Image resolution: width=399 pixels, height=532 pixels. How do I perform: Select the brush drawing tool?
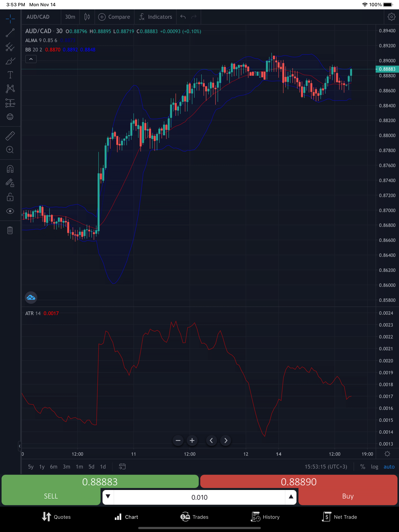tap(10, 61)
